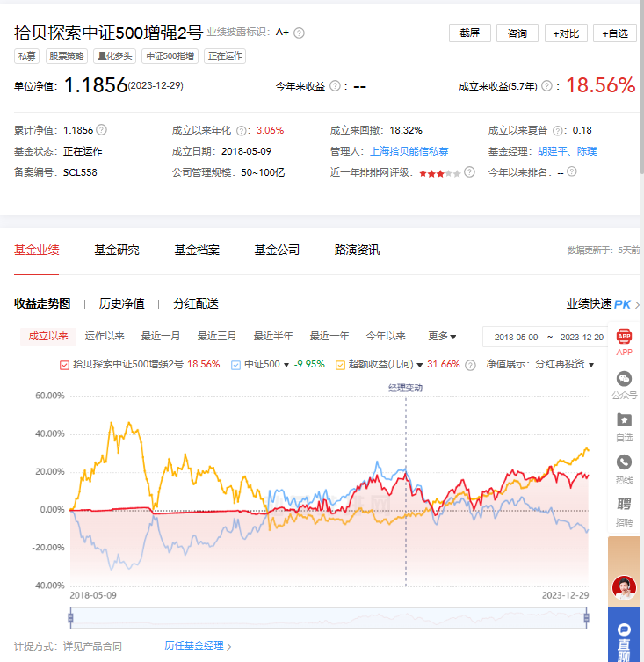Viewport: 644px width, 662px height.
Task: Select the 分红配送 sub-tab
Action: pyautogui.click(x=196, y=304)
